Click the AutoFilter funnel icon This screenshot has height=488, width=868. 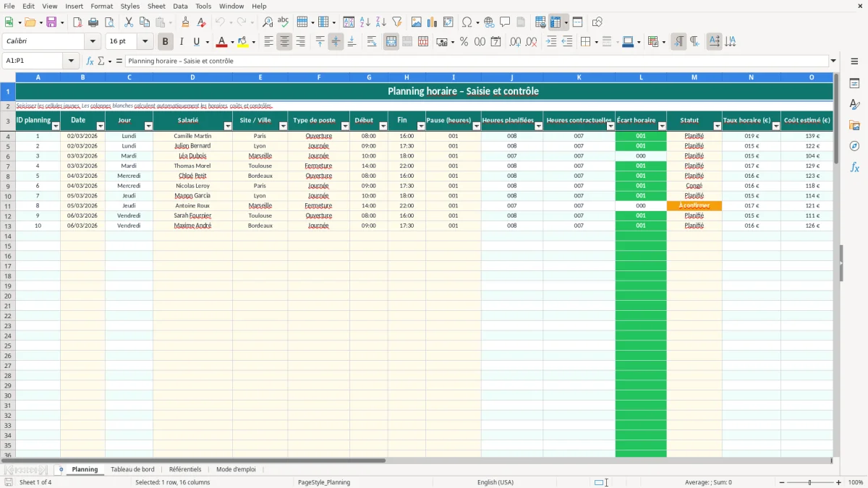click(397, 22)
